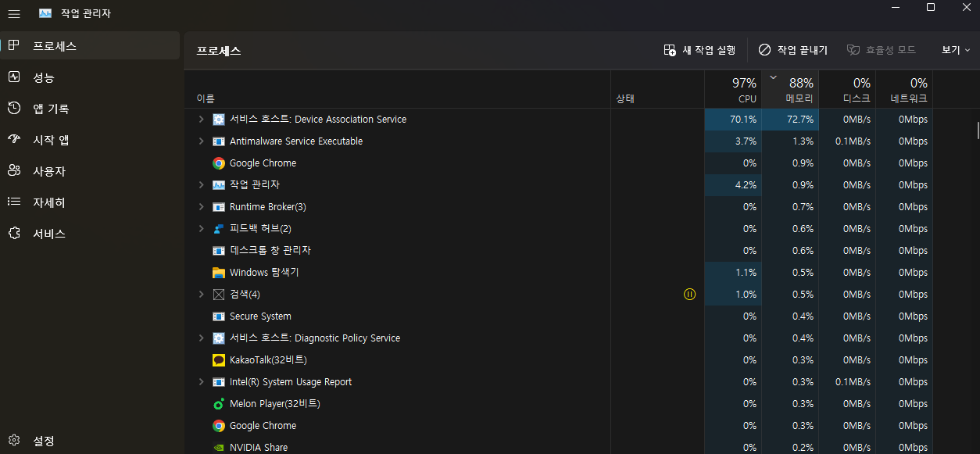Open the 사용자 tab
This screenshot has height=454, width=980.
click(90, 171)
